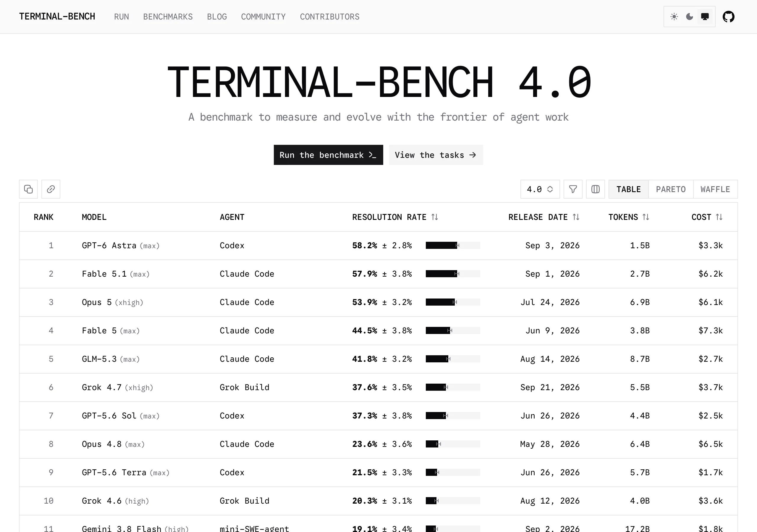Click the May 28, 2026 release date

[x=550, y=444]
